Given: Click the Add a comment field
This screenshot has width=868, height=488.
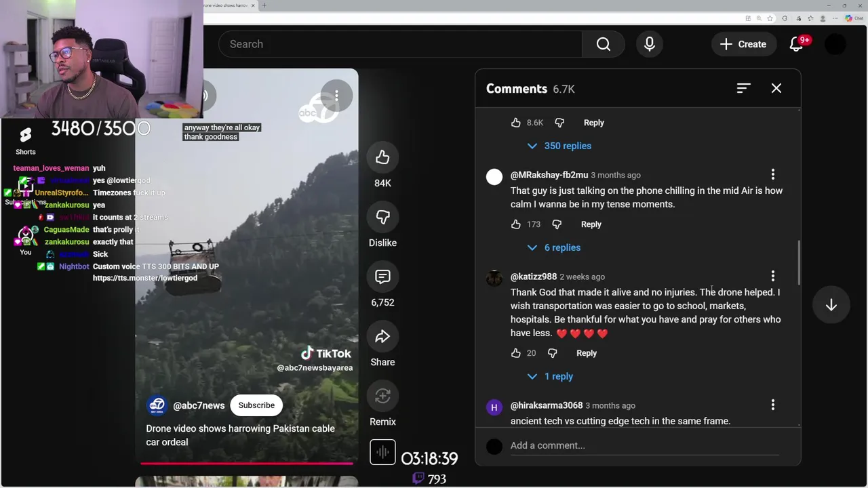Looking at the screenshot, I should [644, 445].
